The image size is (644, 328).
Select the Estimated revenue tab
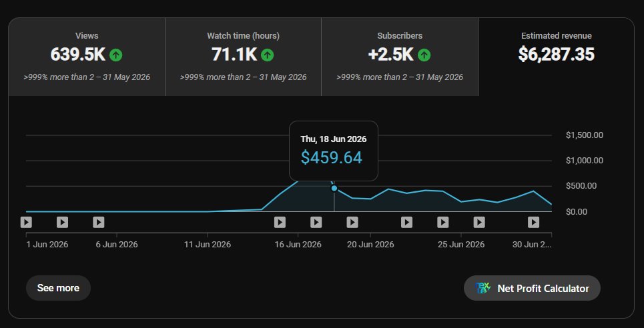point(556,57)
